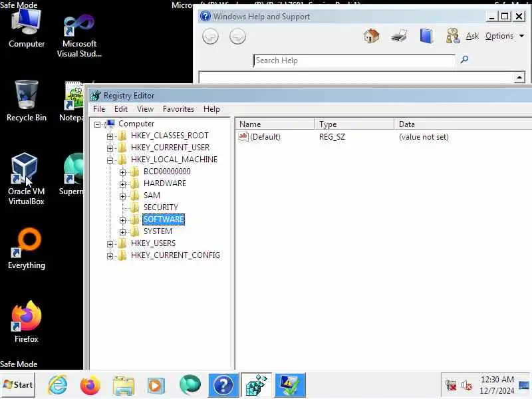Expand the SOFTWARE key
The width and height of the screenshot is (532, 399).
122,220
